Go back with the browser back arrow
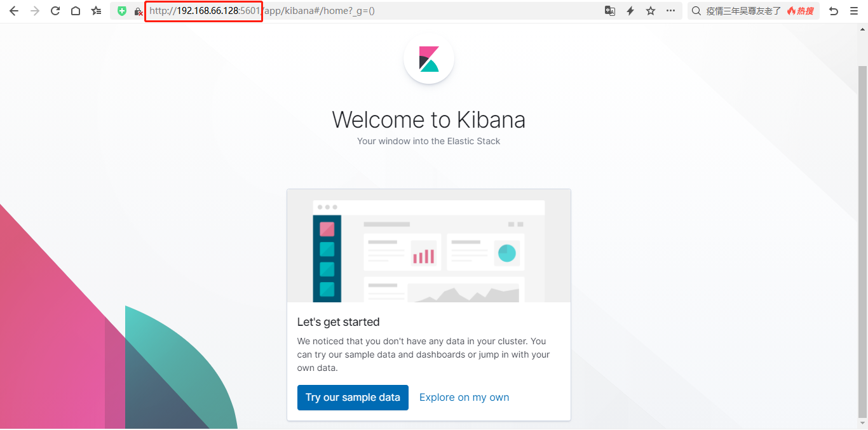Screen dimensions: 868x430 pos(14,11)
